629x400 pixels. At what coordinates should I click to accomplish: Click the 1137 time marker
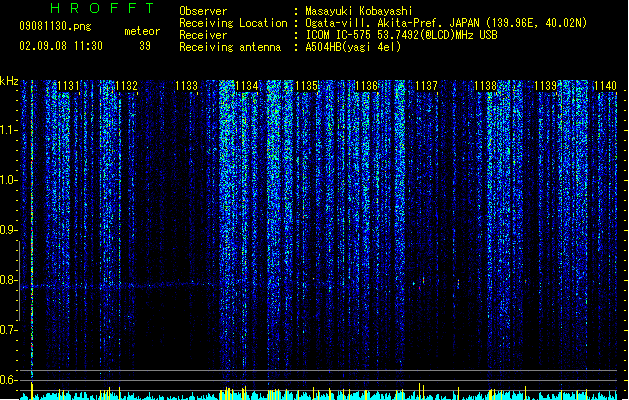click(426, 86)
